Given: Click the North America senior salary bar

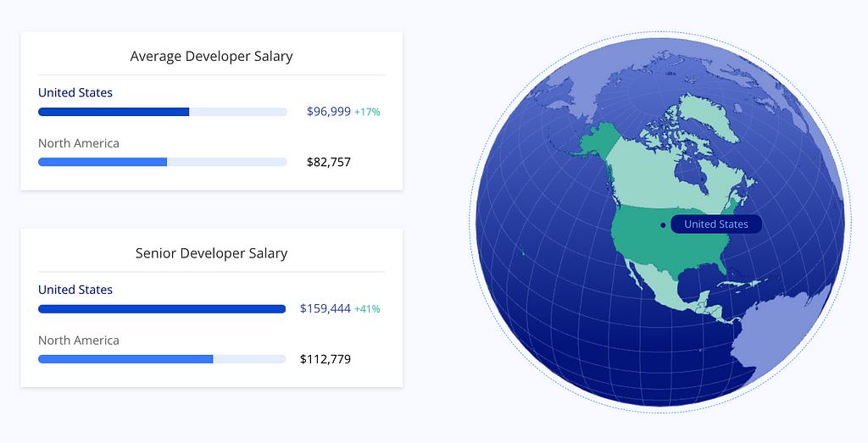Looking at the screenshot, I should click(x=162, y=359).
